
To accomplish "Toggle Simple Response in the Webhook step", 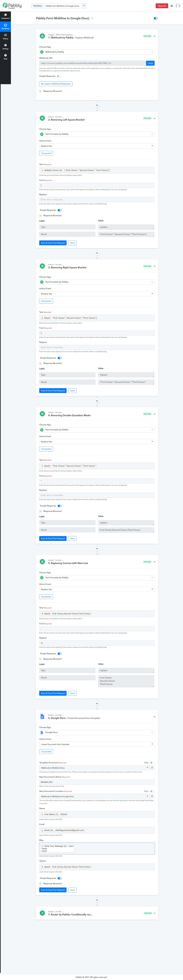I will click(59, 76).
